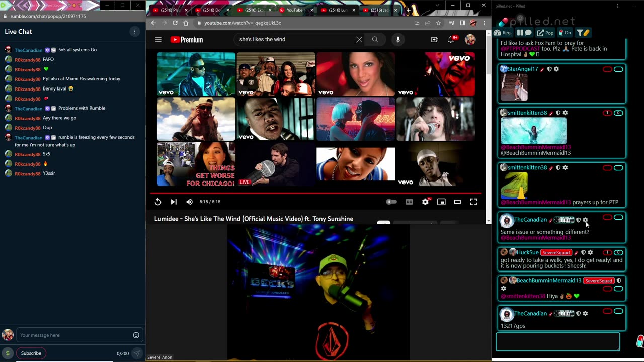Open YouTube hamburger guide menu
Viewport: 644px width, 362px height.
click(x=158, y=39)
